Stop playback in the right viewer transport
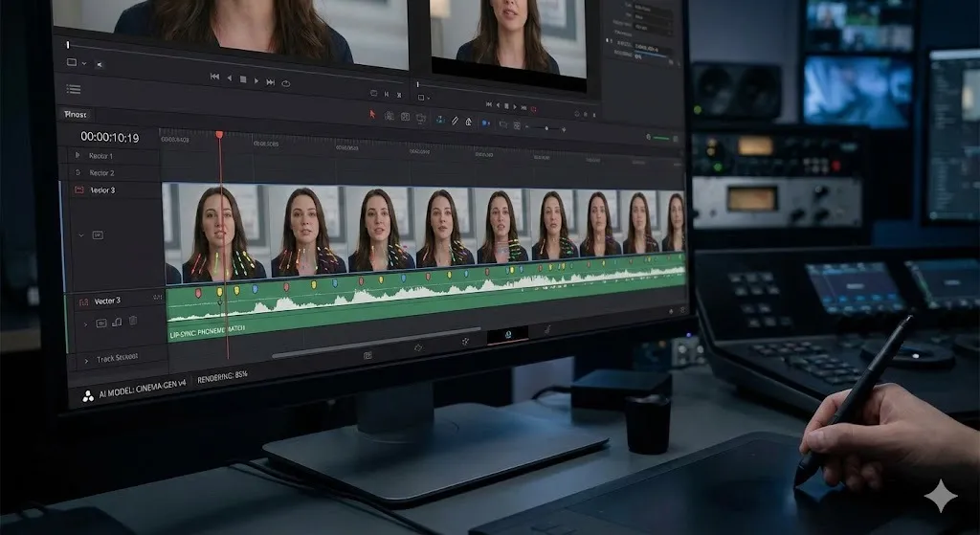The height and width of the screenshot is (535, 980). point(507,106)
